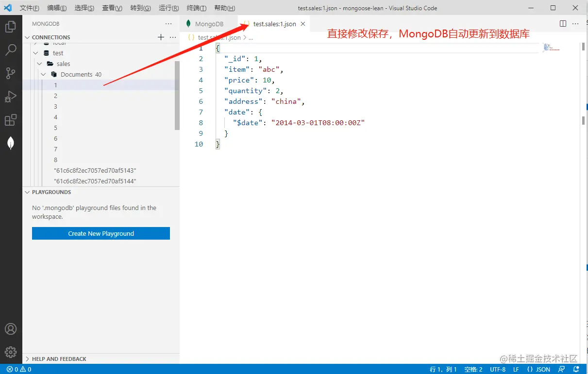Switch to the MongoDB tab
The width and height of the screenshot is (588, 374).
point(209,22)
